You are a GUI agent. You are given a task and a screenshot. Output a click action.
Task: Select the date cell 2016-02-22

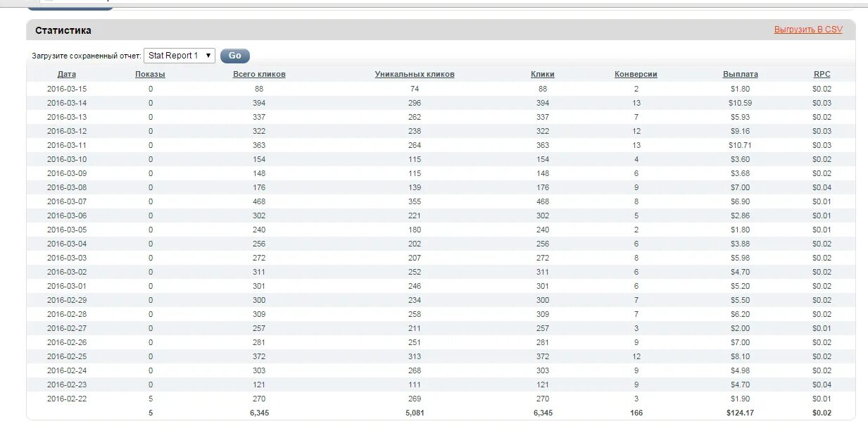click(x=67, y=399)
